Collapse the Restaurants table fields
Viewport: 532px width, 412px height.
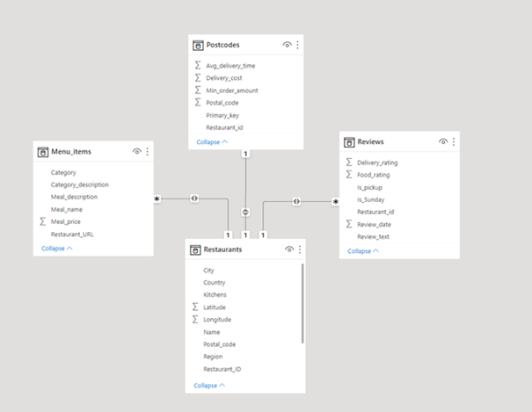tap(209, 385)
